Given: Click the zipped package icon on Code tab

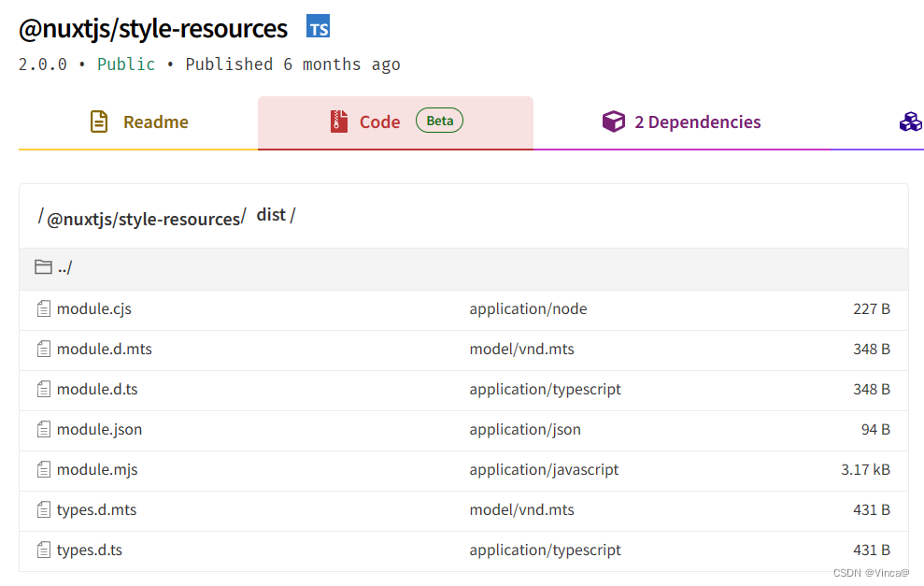Looking at the screenshot, I should [338, 121].
